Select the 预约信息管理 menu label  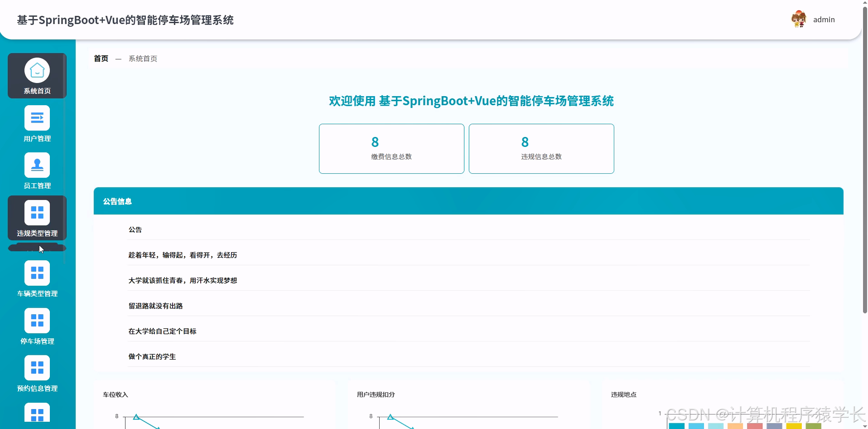[37, 389]
